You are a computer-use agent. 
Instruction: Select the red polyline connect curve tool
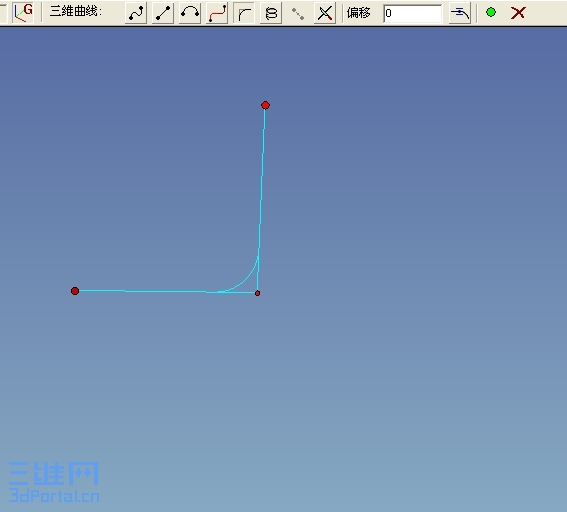[x=217, y=13]
